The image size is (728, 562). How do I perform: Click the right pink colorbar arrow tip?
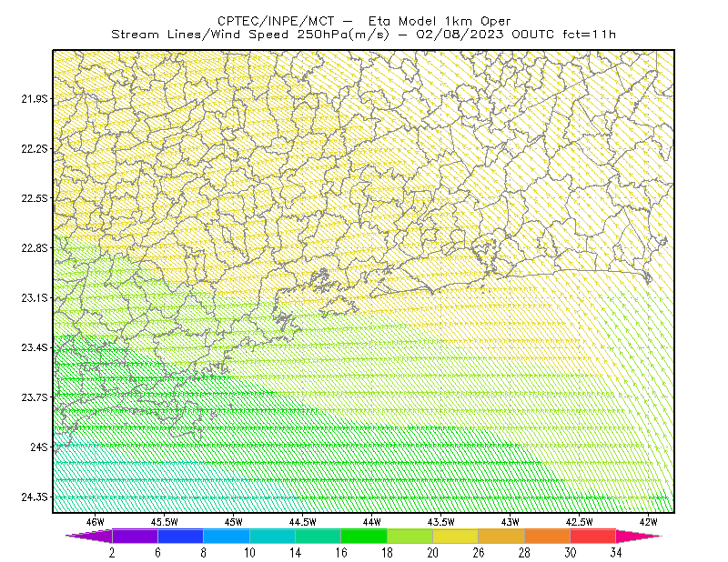pos(639,536)
